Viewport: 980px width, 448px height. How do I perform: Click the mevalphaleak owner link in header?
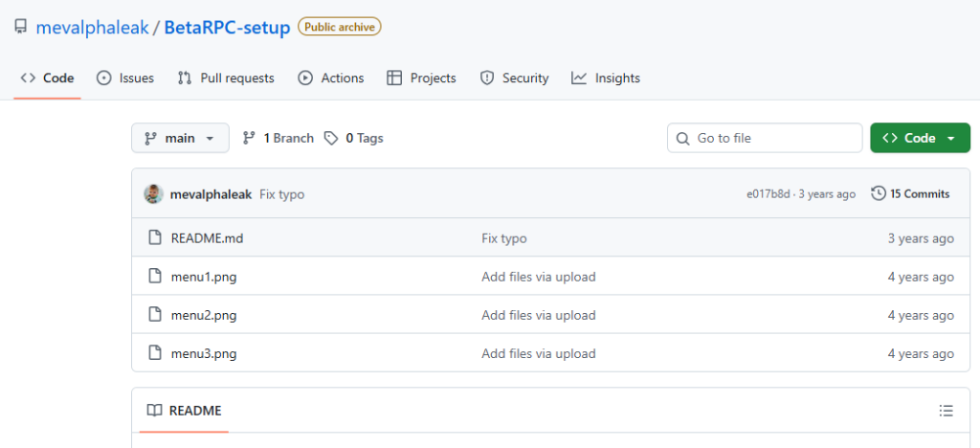point(92,28)
